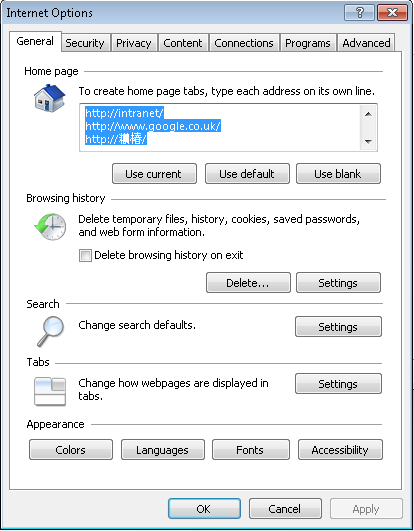Image resolution: width=414 pixels, height=531 pixels.
Task: Select the Advanced tab
Action: (x=366, y=43)
